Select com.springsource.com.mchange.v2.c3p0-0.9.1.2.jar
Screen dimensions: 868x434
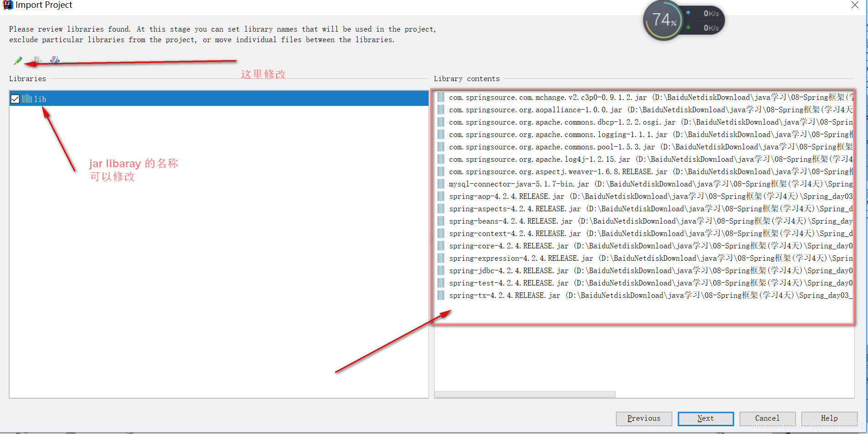coord(644,97)
